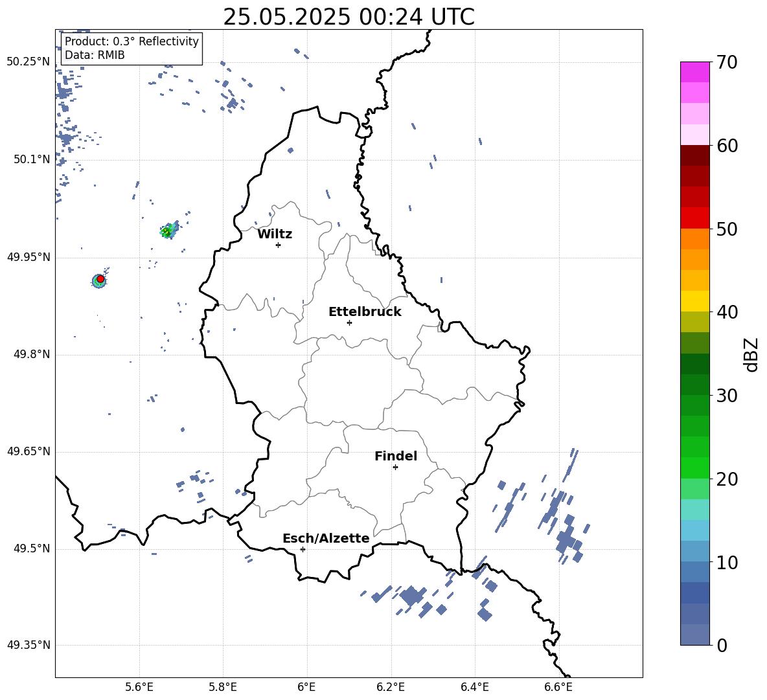Click the Wiltz city label

tap(275, 234)
